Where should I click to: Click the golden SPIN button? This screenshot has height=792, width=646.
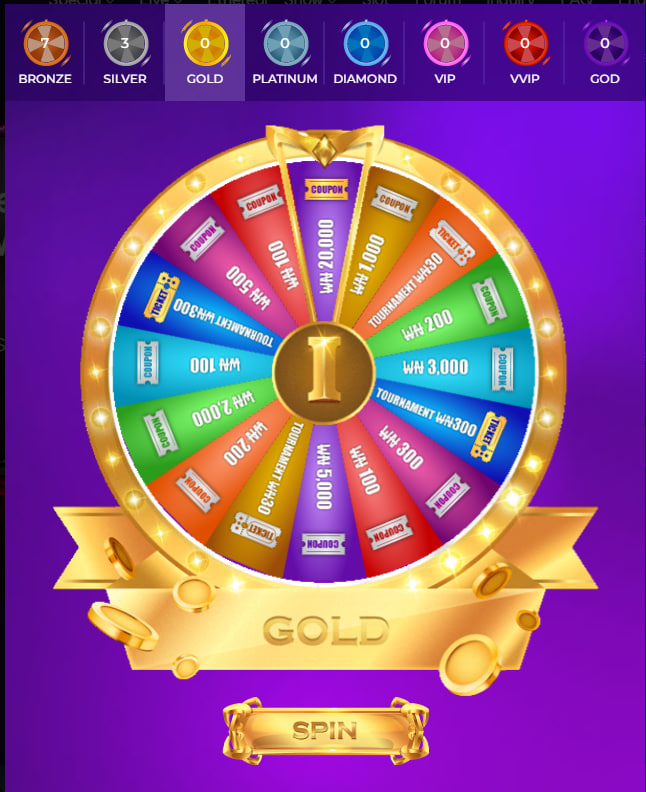point(326,730)
